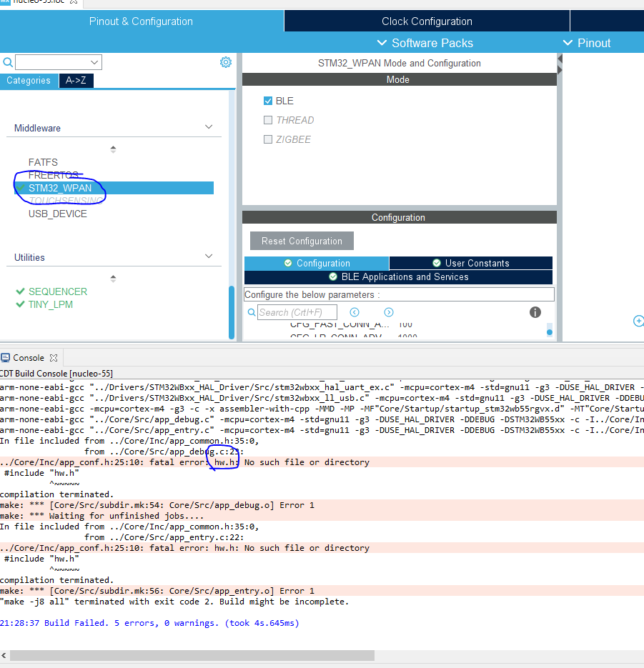
Task: Toggle the BLE checkbox
Action: point(267,101)
